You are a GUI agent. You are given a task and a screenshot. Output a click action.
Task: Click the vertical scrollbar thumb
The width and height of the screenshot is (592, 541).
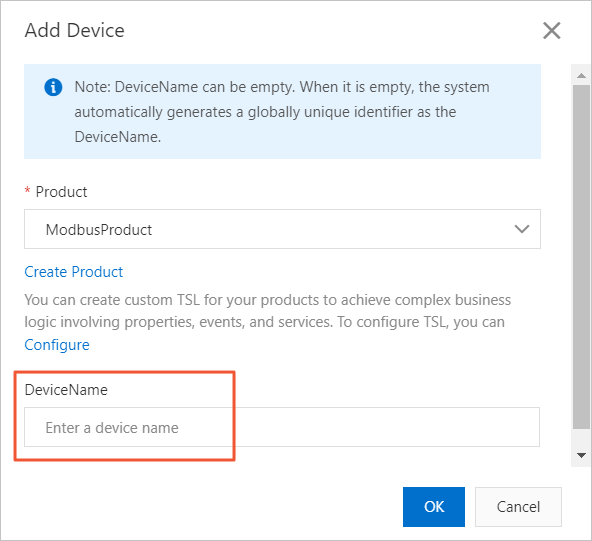[x=581, y=257]
